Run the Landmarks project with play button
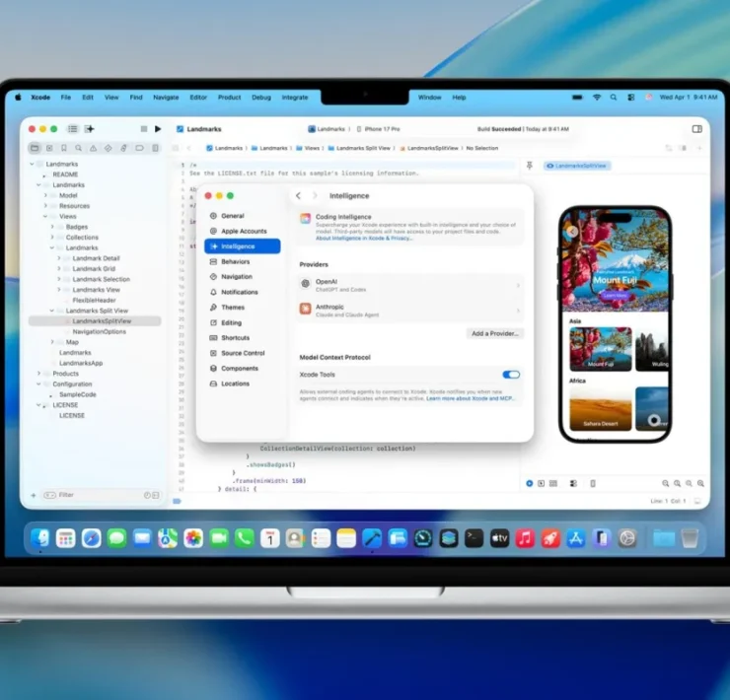 point(158,129)
